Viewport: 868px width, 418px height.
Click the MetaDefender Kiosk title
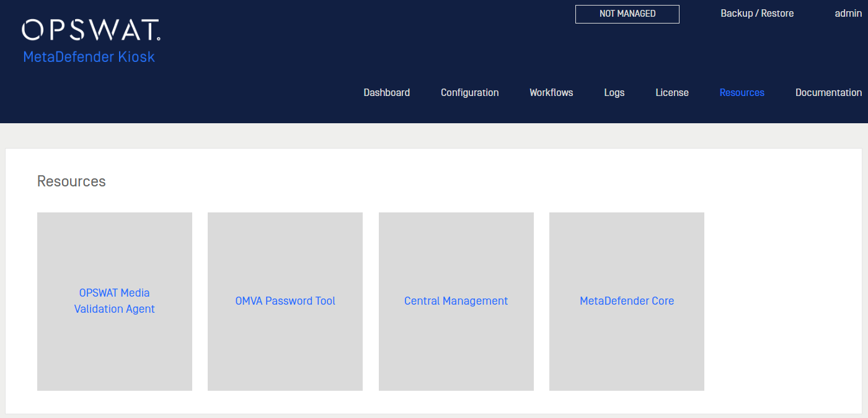(x=89, y=57)
